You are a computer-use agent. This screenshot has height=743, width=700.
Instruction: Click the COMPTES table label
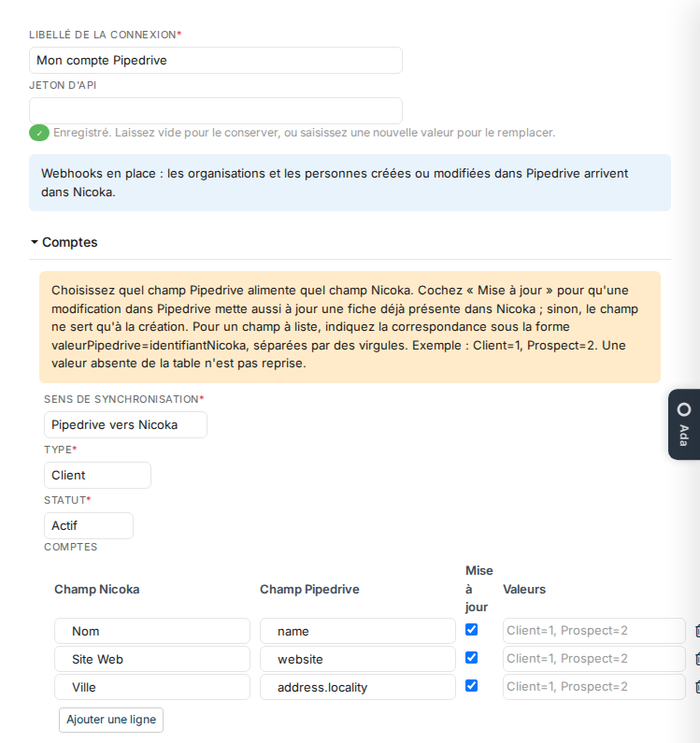tap(71, 547)
